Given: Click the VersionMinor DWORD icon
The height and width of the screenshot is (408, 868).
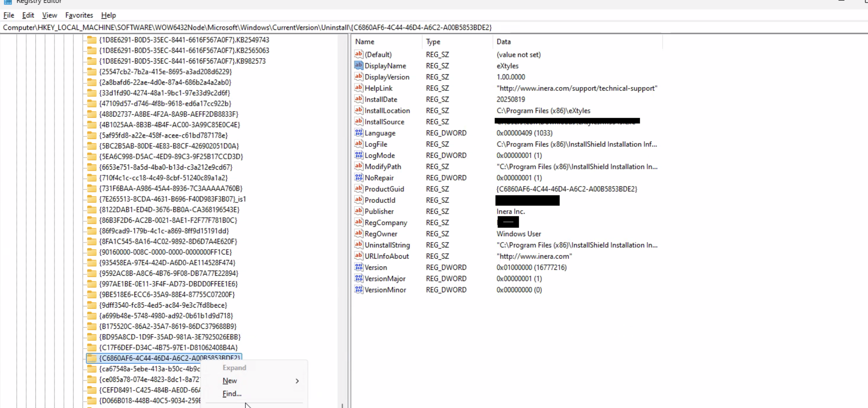Looking at the screenshot, I should click(x=359, y=290).
